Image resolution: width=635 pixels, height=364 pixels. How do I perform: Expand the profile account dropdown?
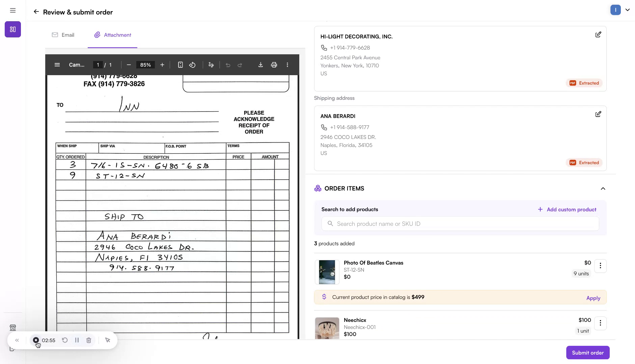click(627, 10)
